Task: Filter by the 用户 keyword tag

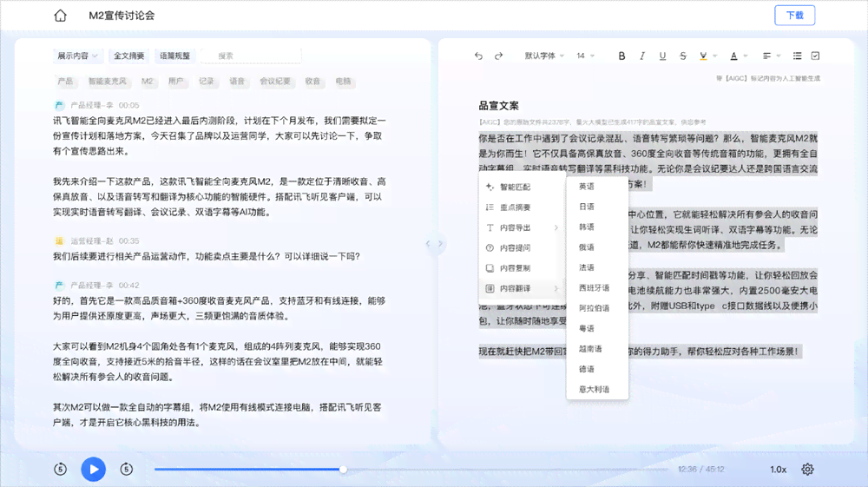Action: 175,82
